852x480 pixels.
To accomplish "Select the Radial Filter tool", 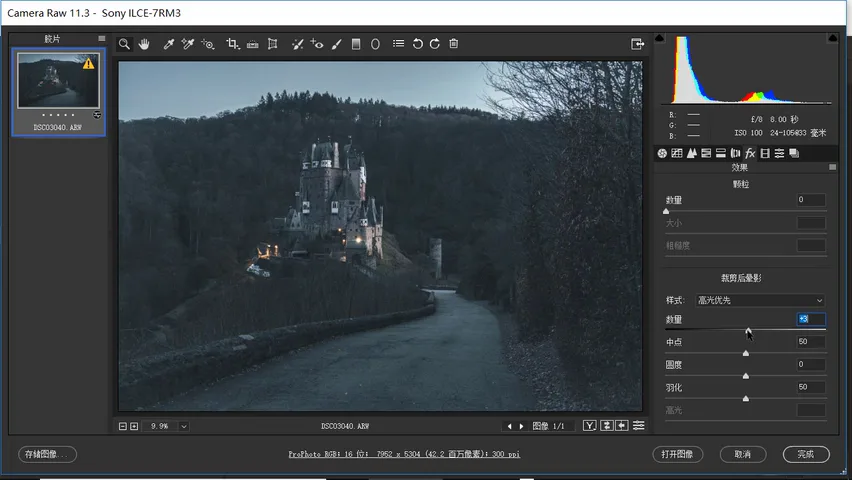I will (375, 44).
